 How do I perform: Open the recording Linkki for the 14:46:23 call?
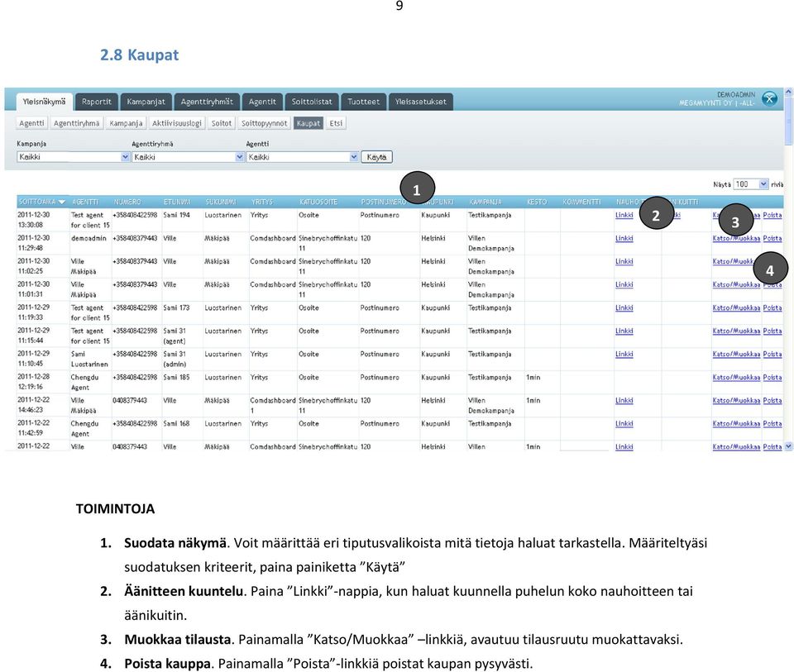click(624, 401)
